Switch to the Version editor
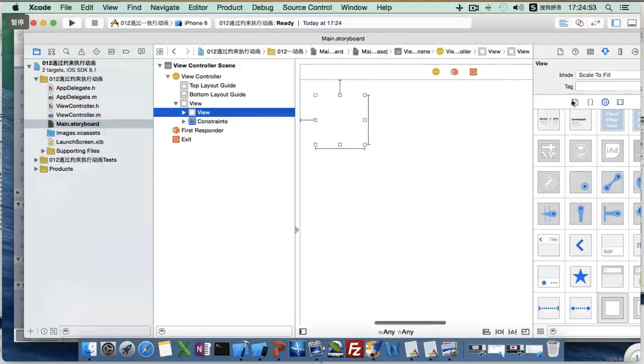Screen dimensions: 644x364 click(x=596, y=23)
